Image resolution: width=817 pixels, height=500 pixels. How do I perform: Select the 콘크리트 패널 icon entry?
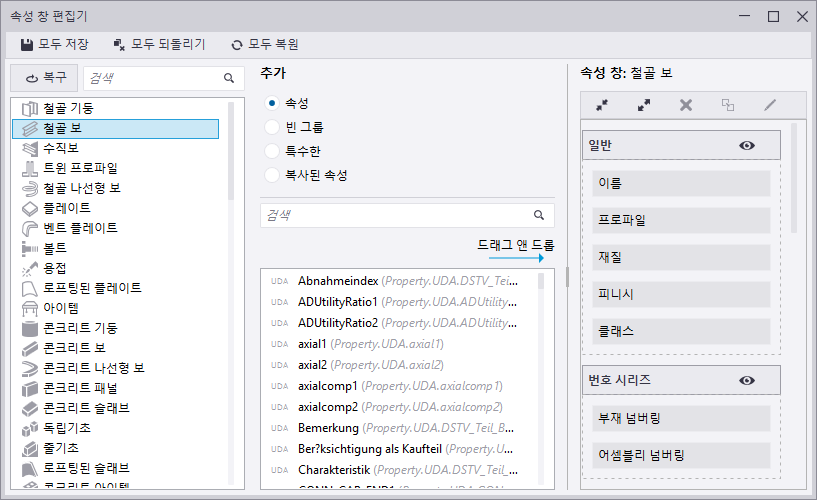[30, 388]
